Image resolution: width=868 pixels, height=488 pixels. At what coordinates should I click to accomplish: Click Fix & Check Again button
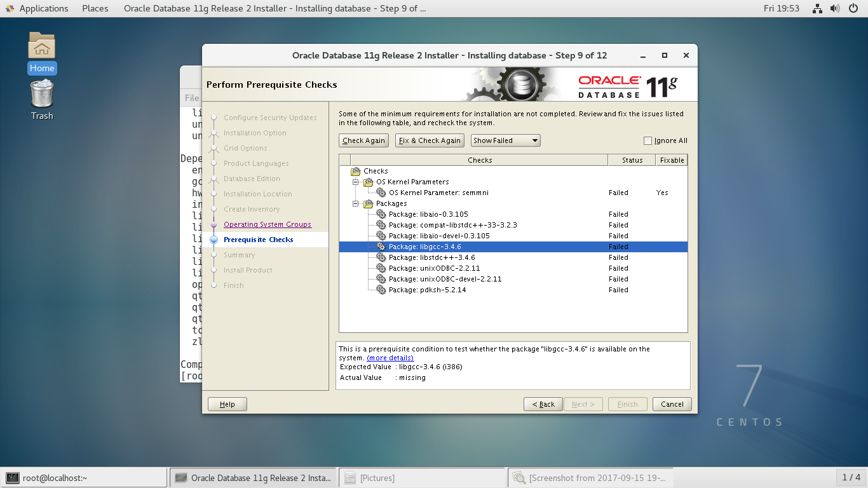coord(430,140)
